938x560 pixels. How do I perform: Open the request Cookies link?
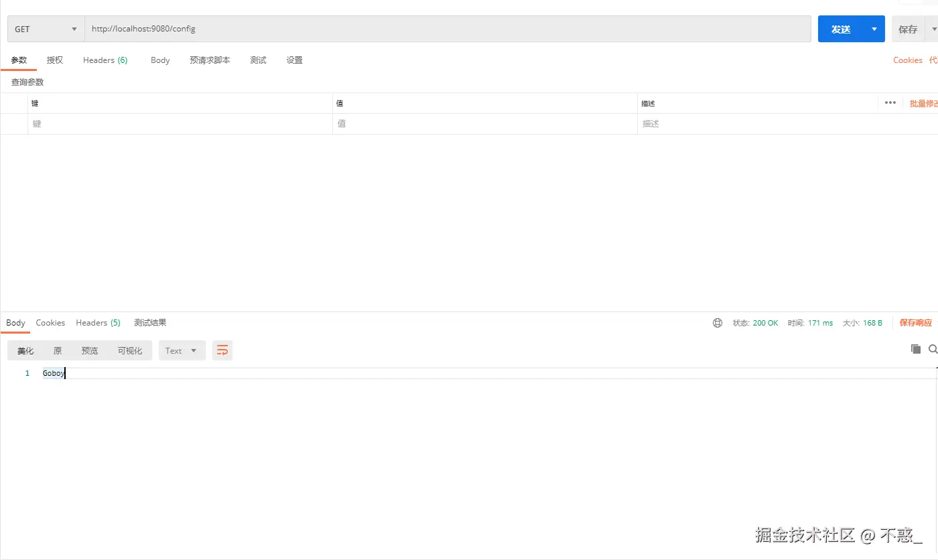[908, 60]
